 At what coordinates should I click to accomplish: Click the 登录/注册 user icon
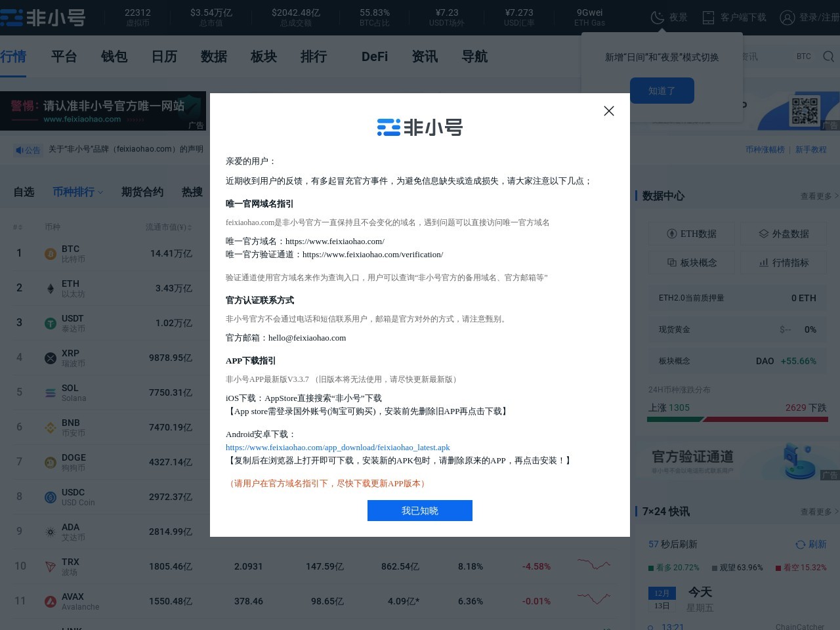[x=787, y=18]
